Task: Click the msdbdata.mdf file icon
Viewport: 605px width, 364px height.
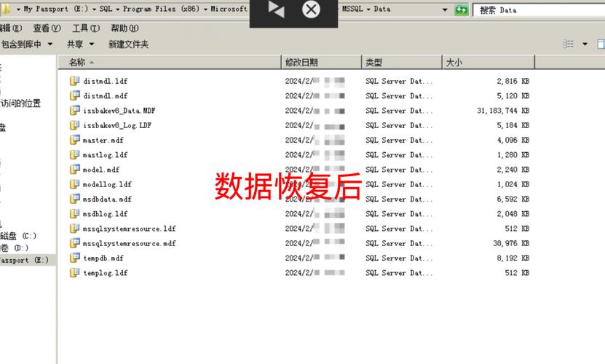Action: point(74,199)
